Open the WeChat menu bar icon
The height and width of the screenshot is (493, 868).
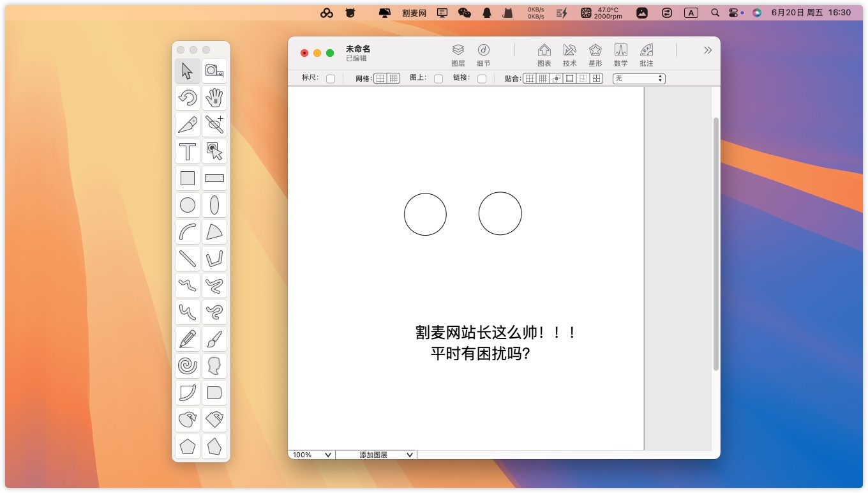(x=465, y=13)
